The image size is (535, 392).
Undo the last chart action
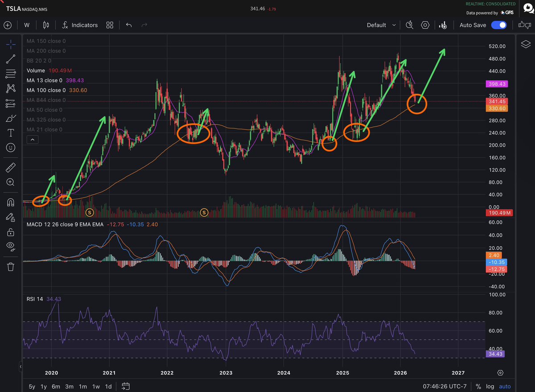[129, 25]
